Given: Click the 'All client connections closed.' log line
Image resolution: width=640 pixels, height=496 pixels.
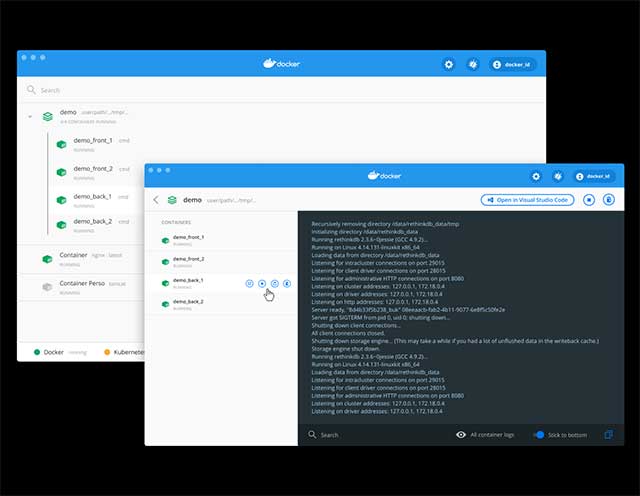Looking at the screenshot, I should point(348,334).
